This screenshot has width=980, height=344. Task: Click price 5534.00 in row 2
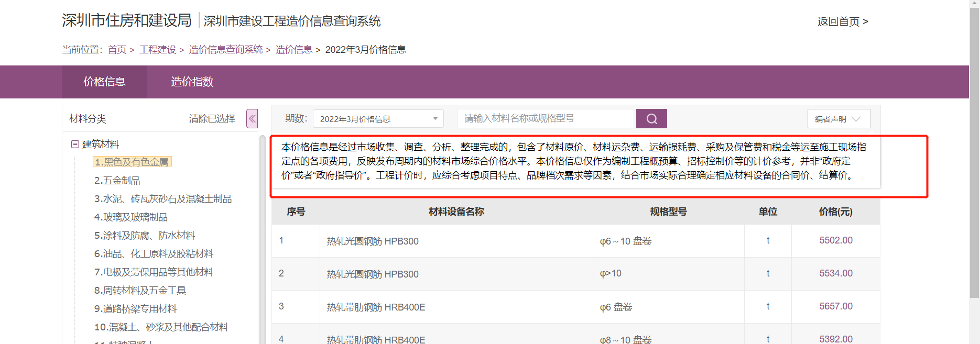click(x=836, y=273)
